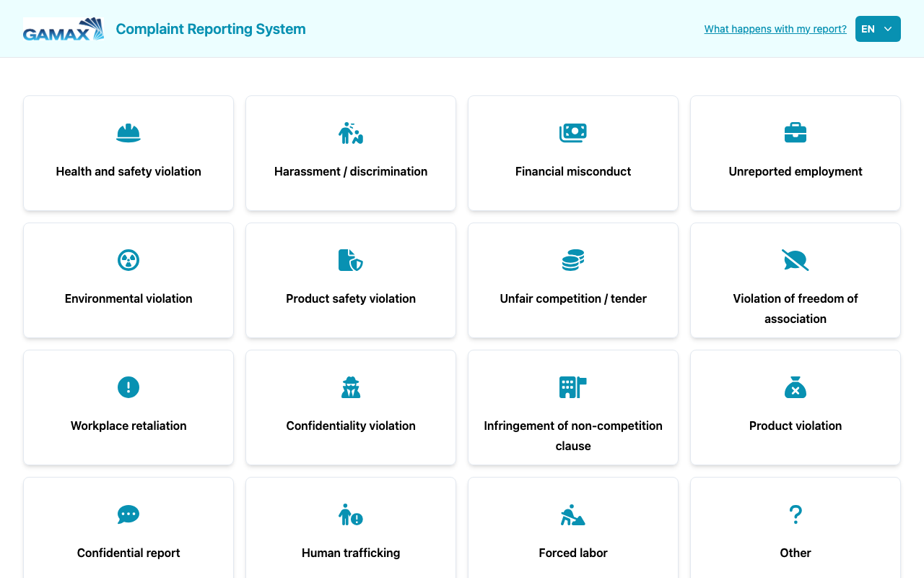Choose the 'Environmental violation' label
924x578 pixels.
pos(128,298)
